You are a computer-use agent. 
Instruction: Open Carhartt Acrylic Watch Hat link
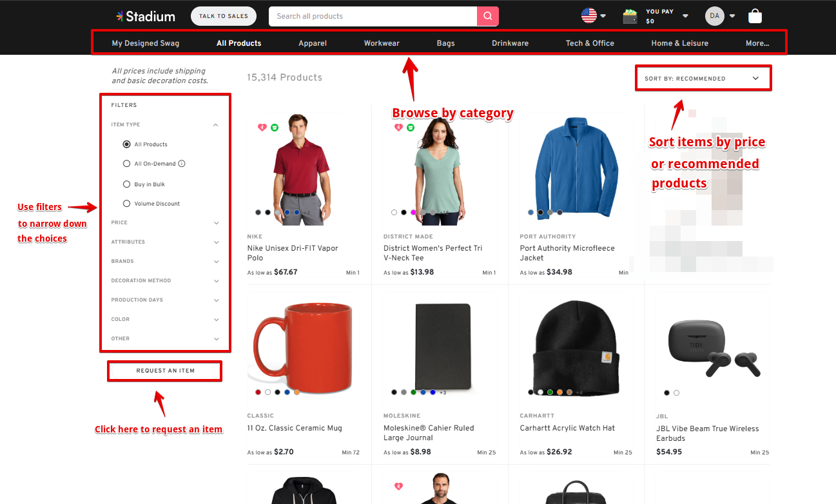(x=567, y=428)
